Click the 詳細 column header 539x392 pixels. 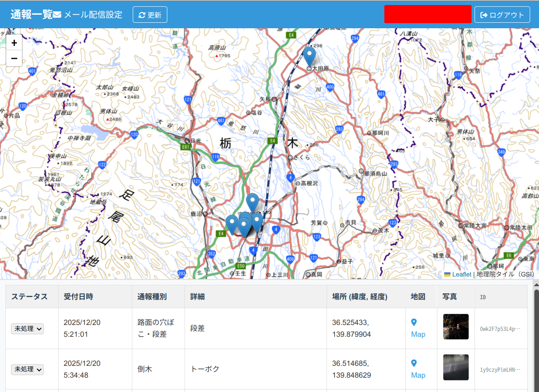pyautogui.click(x=256, y=297)
